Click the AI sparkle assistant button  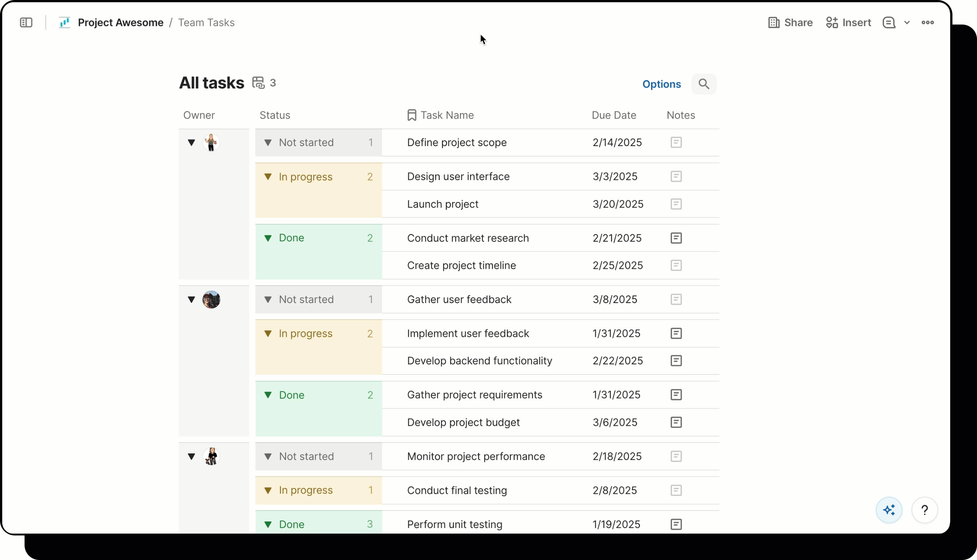pyautogui.click(x=889, y=510)
